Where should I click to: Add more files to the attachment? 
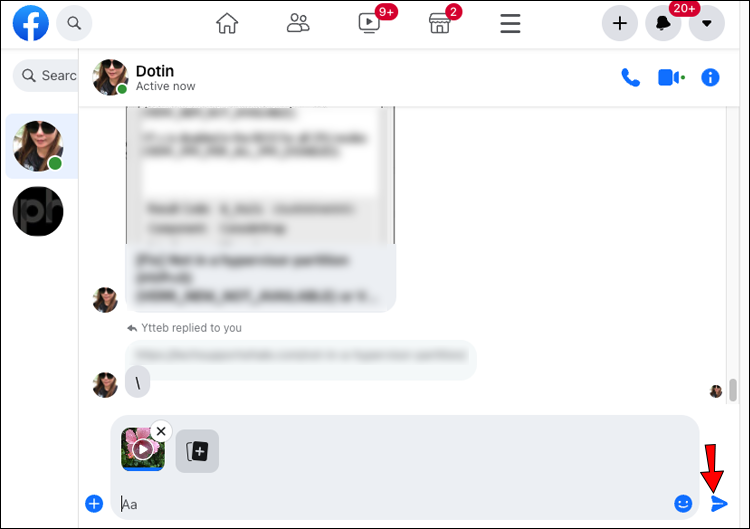(x=197, y=451)
